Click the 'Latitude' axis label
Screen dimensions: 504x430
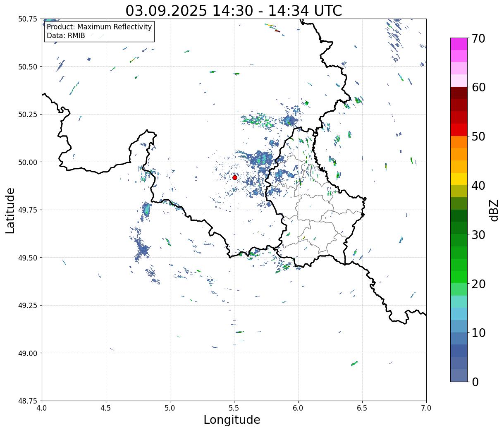(x=10, y=210)
